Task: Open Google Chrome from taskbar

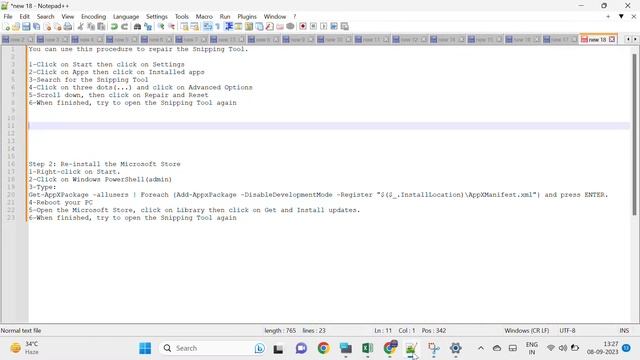Action: 323,348
